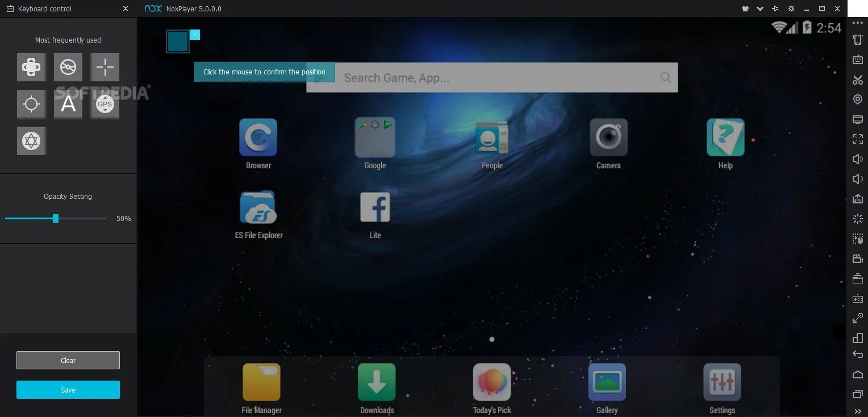Expand the title bar dropdown arrow
The width and height of the screenshot is (868, 417).
coord(761,9)
